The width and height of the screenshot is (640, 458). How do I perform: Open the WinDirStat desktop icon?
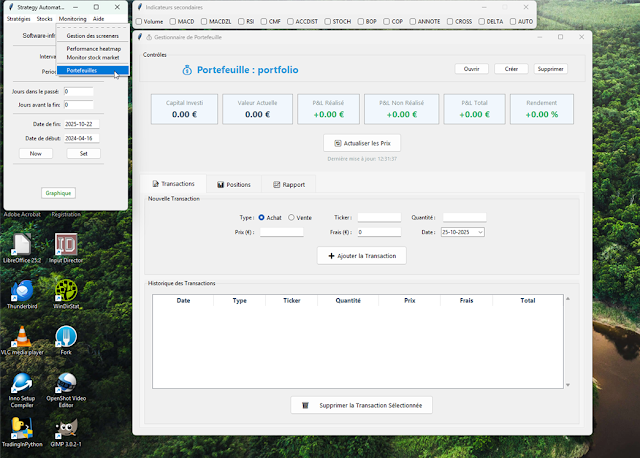tap(67, 291)
